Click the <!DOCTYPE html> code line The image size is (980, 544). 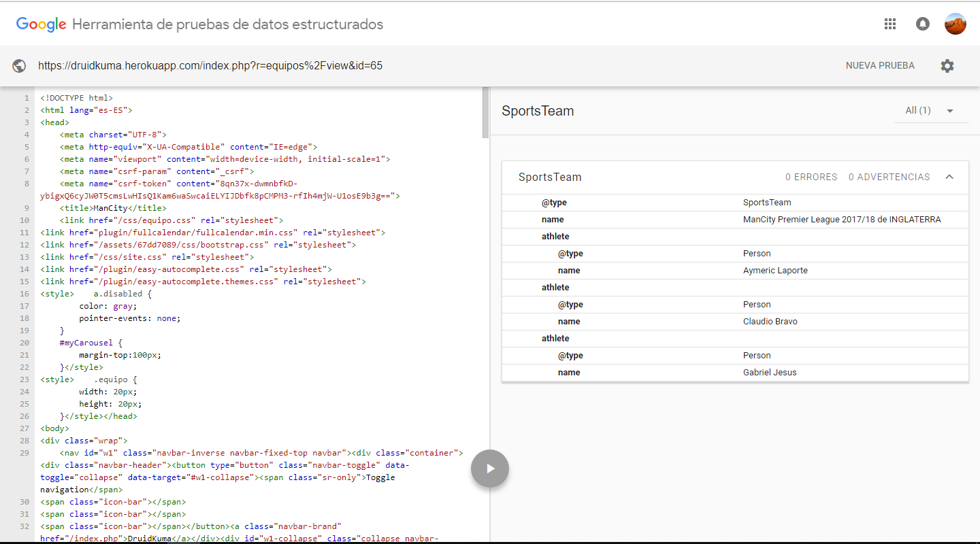[x=77, y=98]
